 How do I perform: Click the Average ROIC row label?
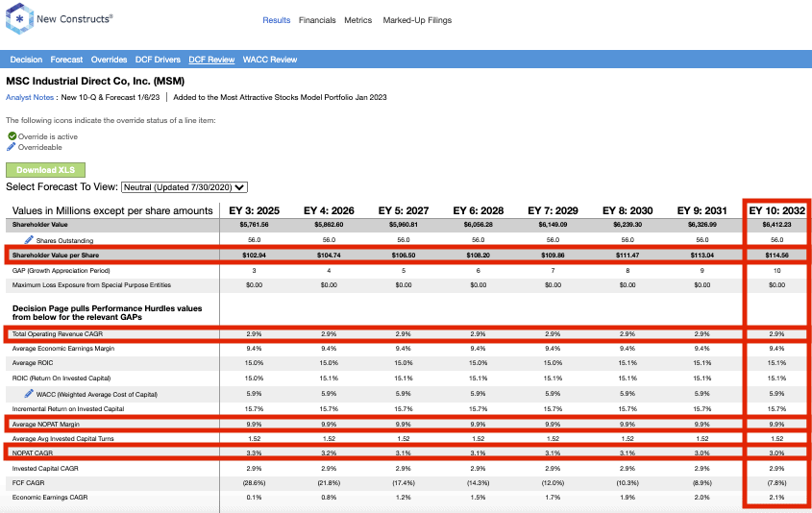point(33,363)
